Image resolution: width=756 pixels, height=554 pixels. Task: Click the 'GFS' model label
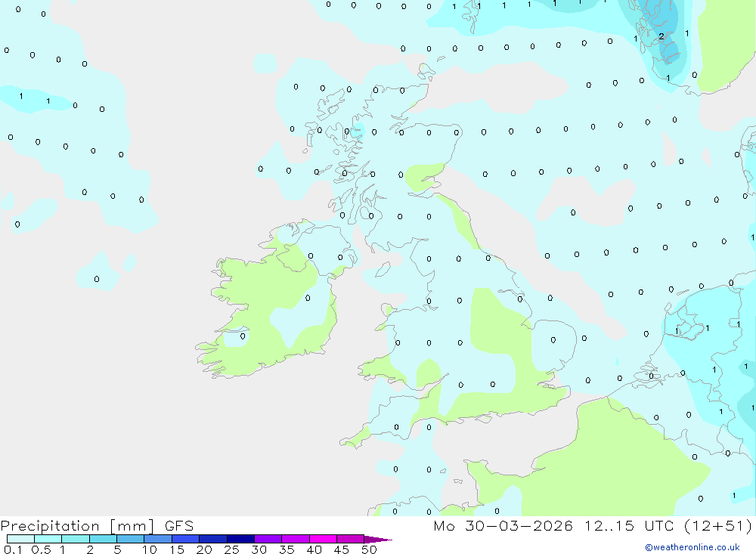click(x=179, y=526)
